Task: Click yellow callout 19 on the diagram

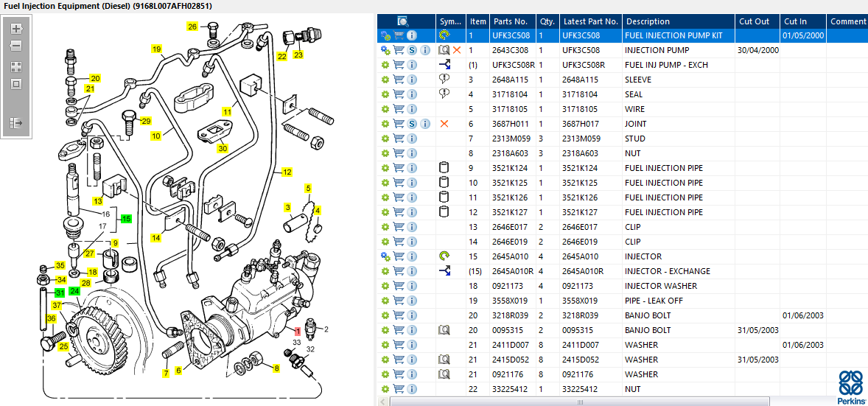Action: (157, 49)
